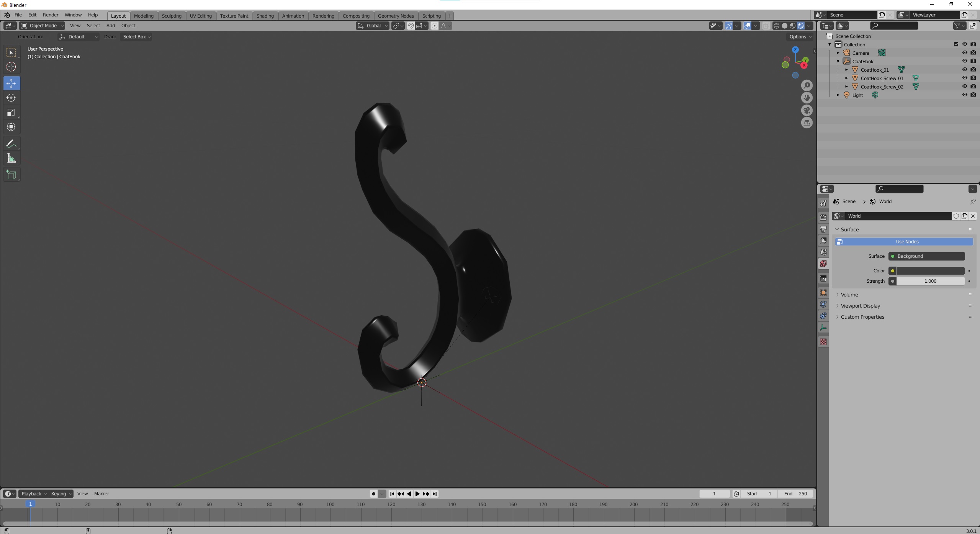The width and height of the screenshot is (980, 534).
Task: Expand CoatHook_01 in outliner
Action: click(846, 70)
